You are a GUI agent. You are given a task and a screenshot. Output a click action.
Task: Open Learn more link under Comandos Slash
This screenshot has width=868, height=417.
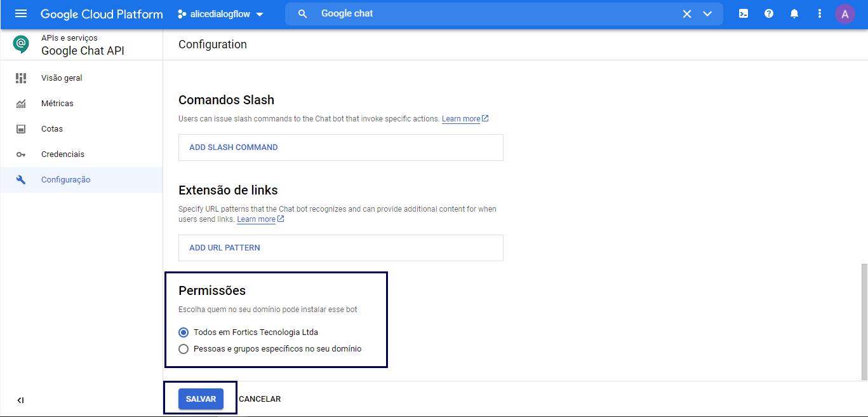pyautogui.click(x=465, y=119)
